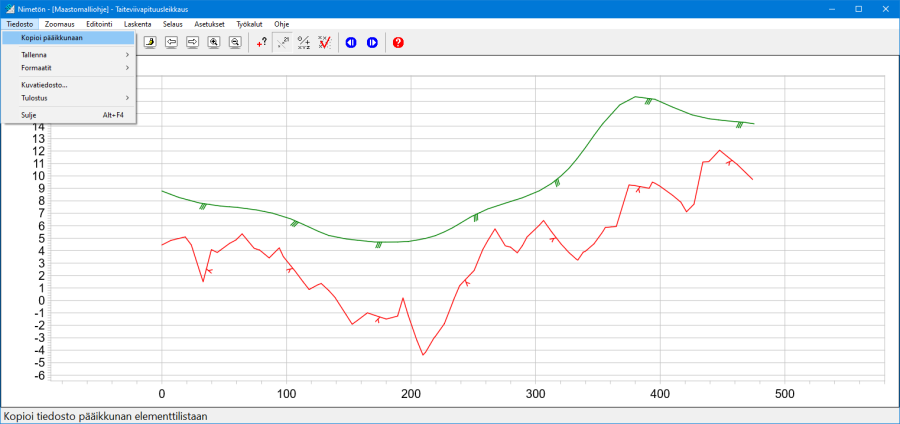Click the right arrow pan toolbar icon
The image size is (900, 424).
point(192,42)
